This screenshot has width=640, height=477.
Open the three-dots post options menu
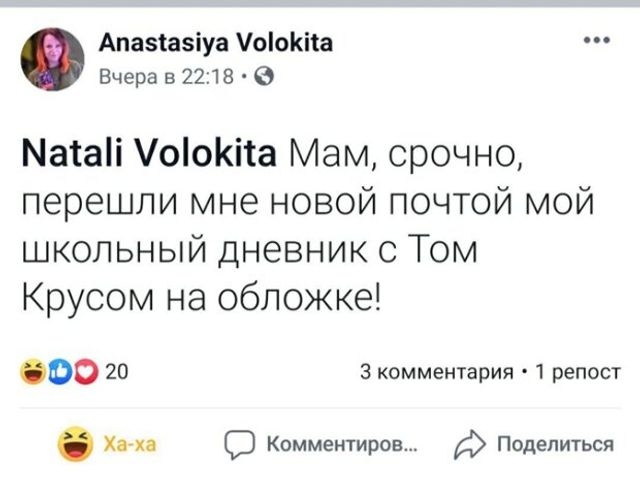596,42
